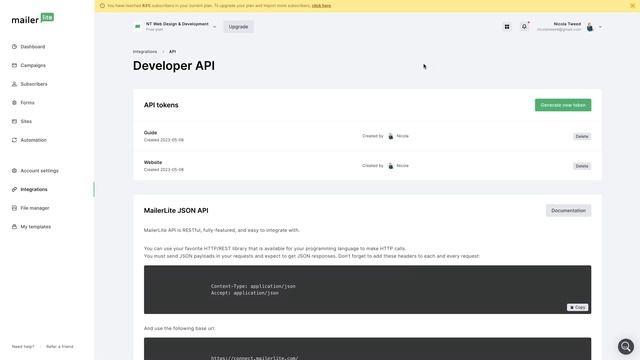Click the 'click here' upgrade link in banner

321,6
